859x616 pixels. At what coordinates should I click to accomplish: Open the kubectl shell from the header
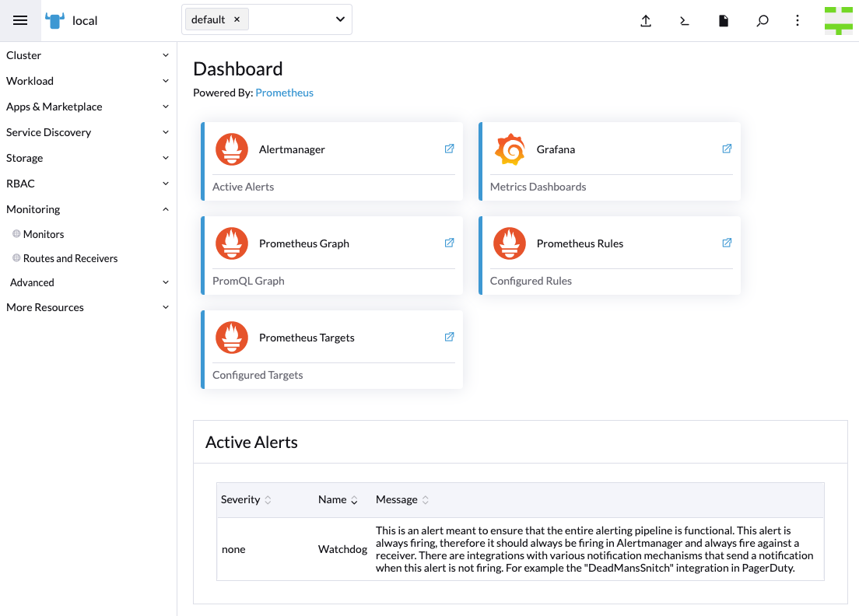point(685,21)
